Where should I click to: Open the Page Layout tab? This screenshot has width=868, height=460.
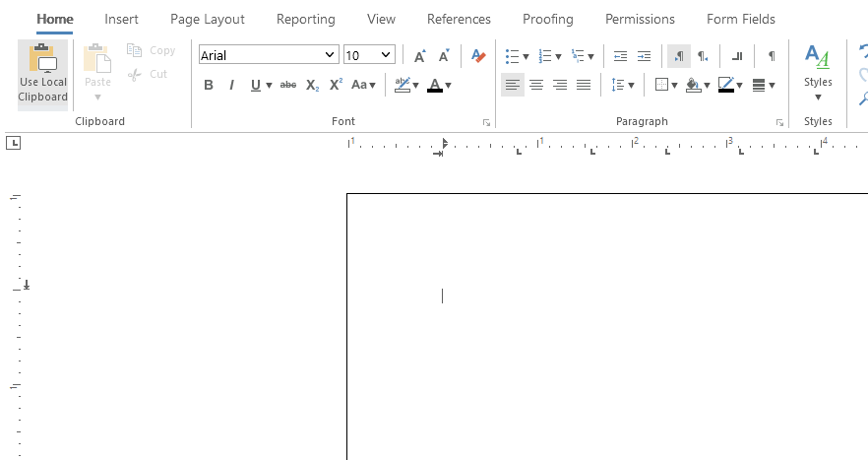click(207, 19)
